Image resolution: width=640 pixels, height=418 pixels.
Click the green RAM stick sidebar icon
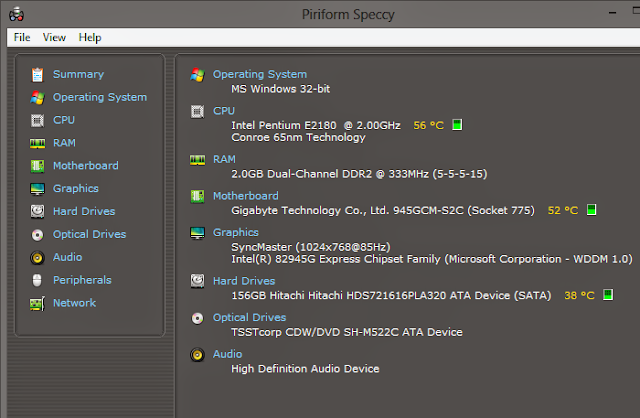point(37,143)
